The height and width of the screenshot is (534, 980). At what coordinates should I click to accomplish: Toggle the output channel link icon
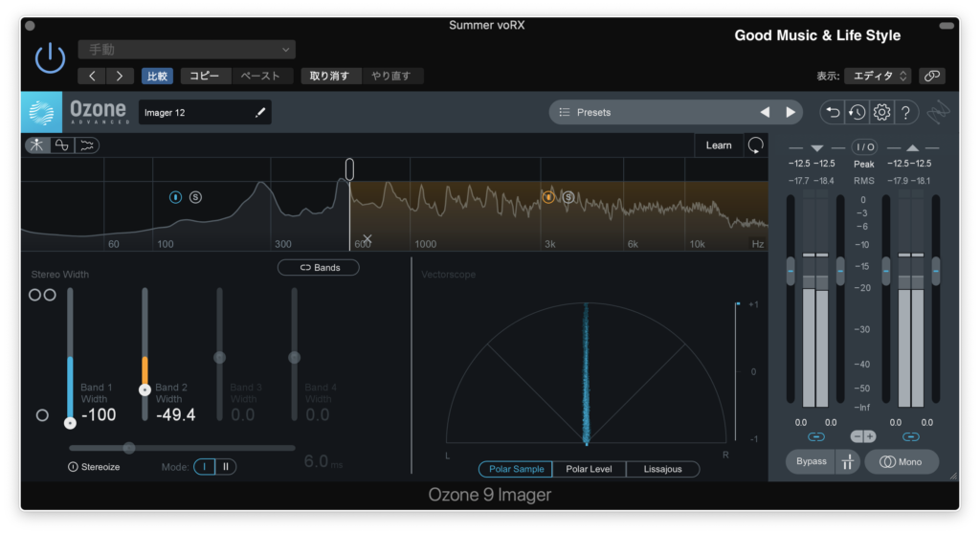pyautogui.click(x=911, y=436)
